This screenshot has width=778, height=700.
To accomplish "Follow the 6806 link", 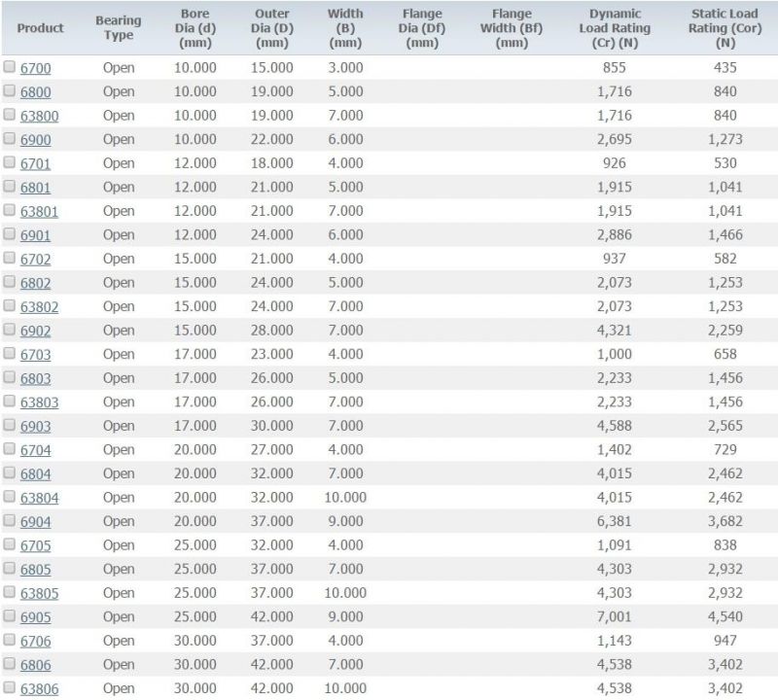I will point(36,665).
